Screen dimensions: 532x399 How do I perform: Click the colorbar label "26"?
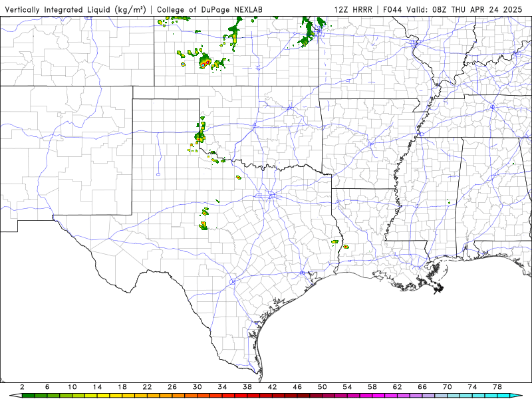tap(172, 387)
